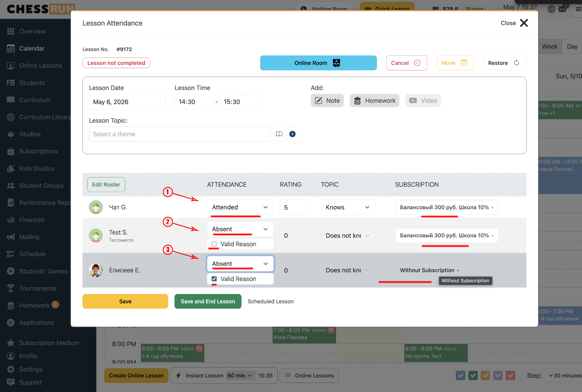Click the yellow Save button
This screenshot has width=582, height=392.
click(125, 301)
